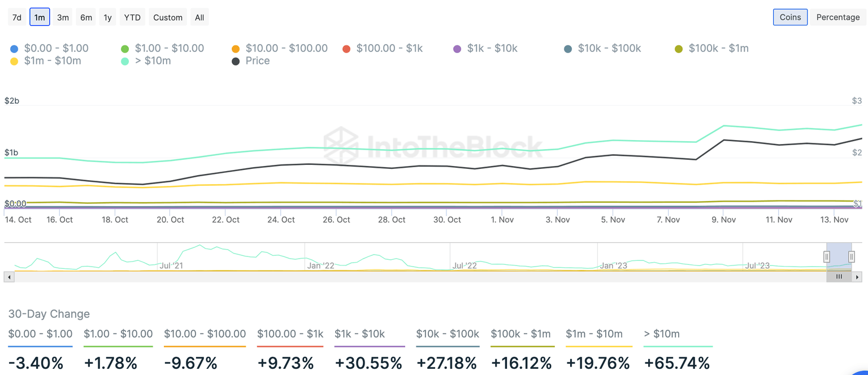Click the red $100.00 - $1k legend dot
Screen dimensions: 868x375
(346, 48)
